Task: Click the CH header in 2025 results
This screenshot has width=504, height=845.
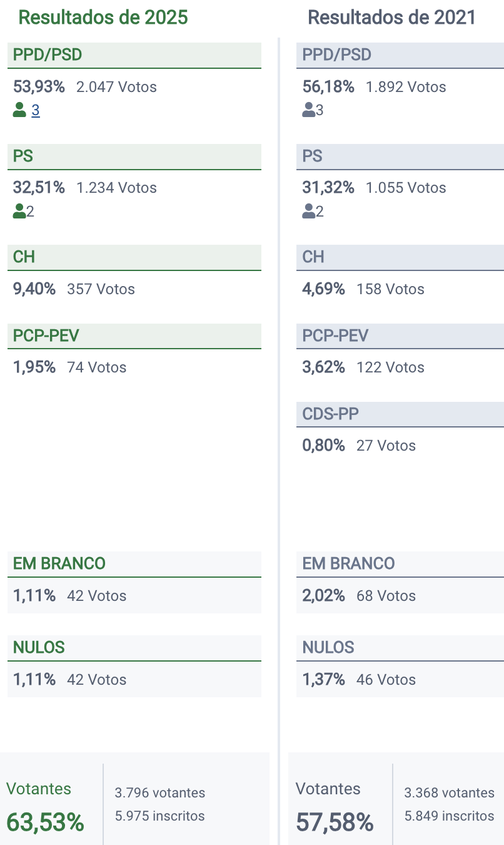Action: 24,257
